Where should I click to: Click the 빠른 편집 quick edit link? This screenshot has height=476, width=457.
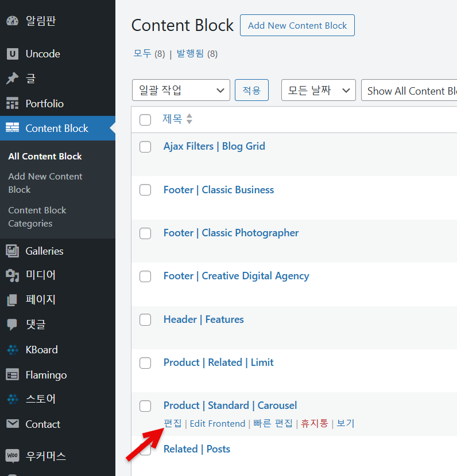click(x=273, y=423)
